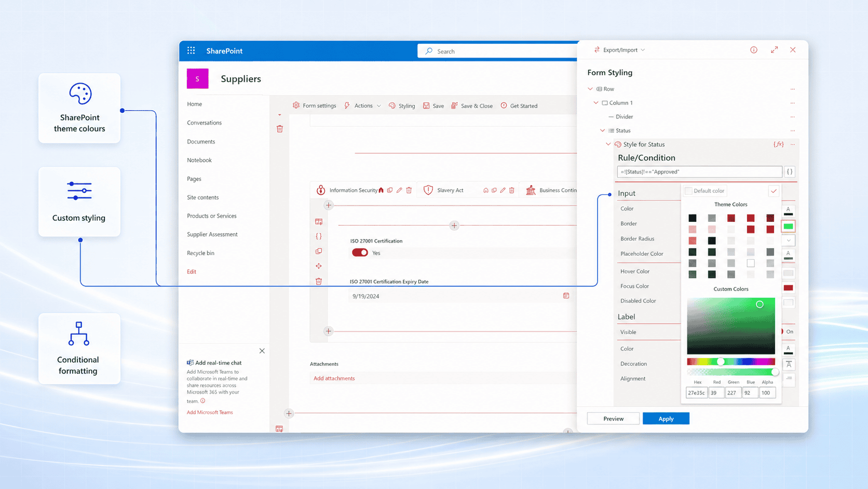Click the move arrows icon in row tools

pyautogui.click(x=319, y=266)
